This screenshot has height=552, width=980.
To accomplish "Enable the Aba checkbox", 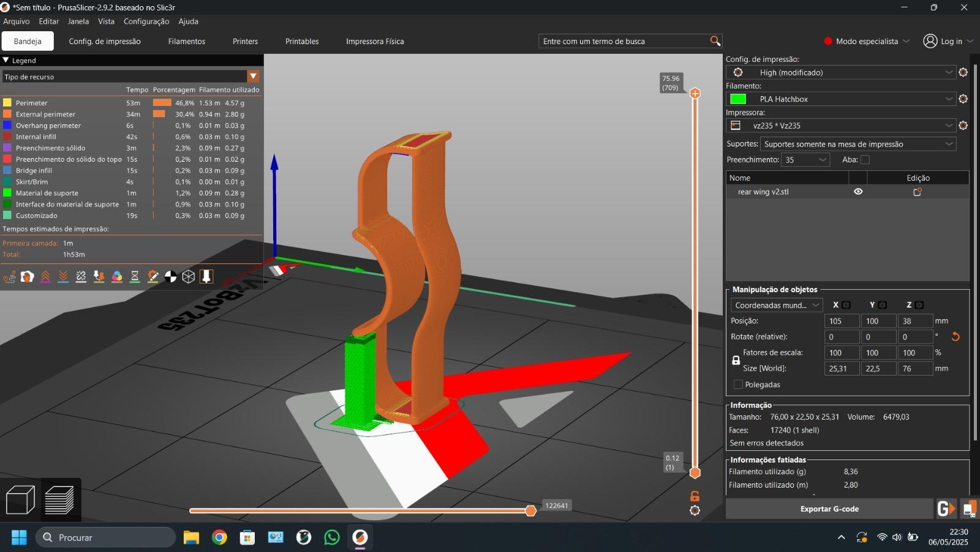I will coord(865,159).
